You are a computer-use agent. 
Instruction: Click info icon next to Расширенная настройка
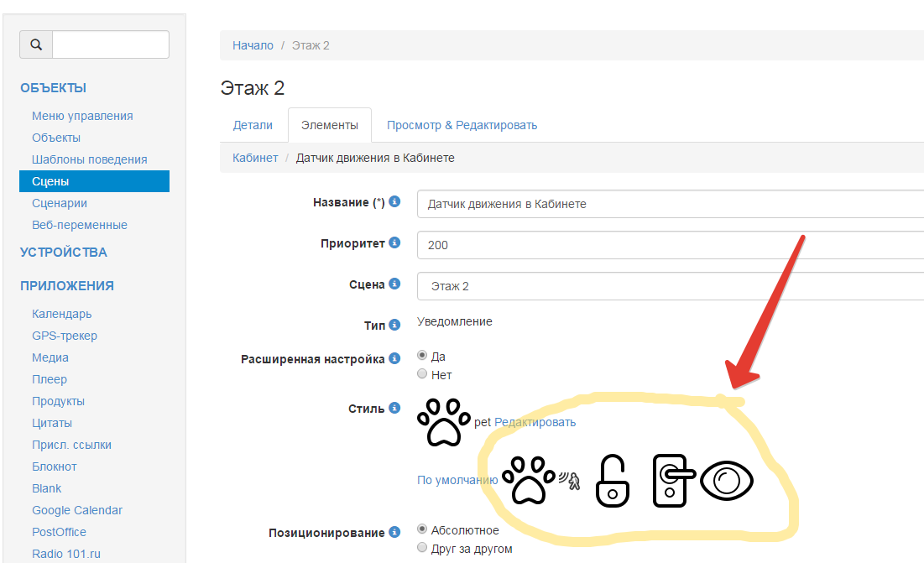[394, 358]
